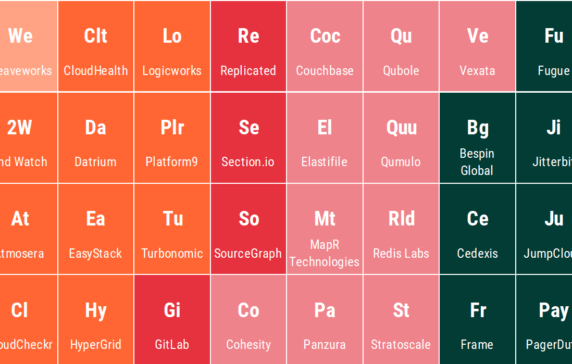Click the Bespin Global tile
This screenshot has width=572, height=364.
(x=477, y=138)
